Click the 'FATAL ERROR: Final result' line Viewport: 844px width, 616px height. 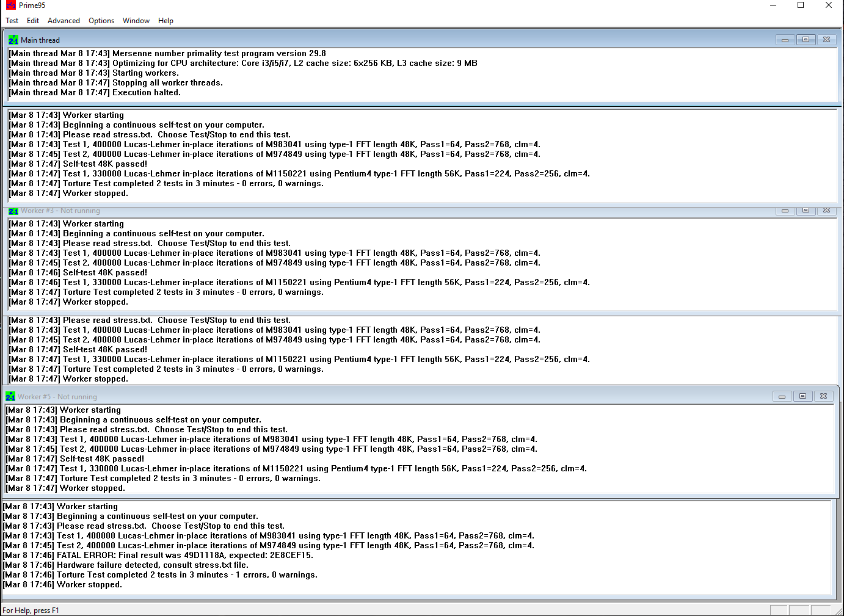158,556
